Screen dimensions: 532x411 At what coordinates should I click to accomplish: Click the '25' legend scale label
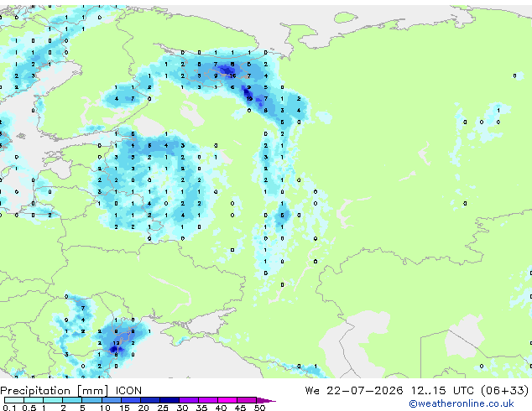coord(163,408)
